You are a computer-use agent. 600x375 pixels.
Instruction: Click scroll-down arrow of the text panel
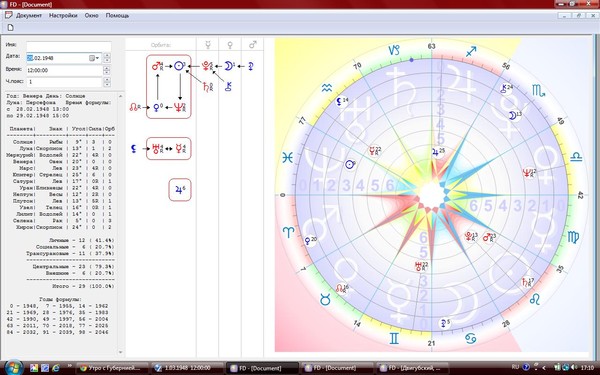click(121, 352)
